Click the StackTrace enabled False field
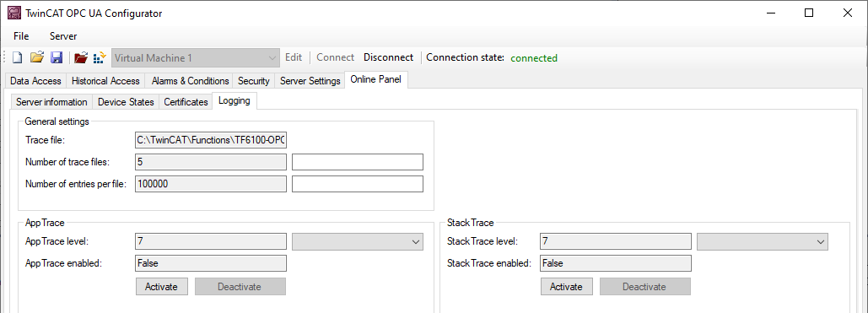This screenshot has height=313, width=868. pos(616,263)
